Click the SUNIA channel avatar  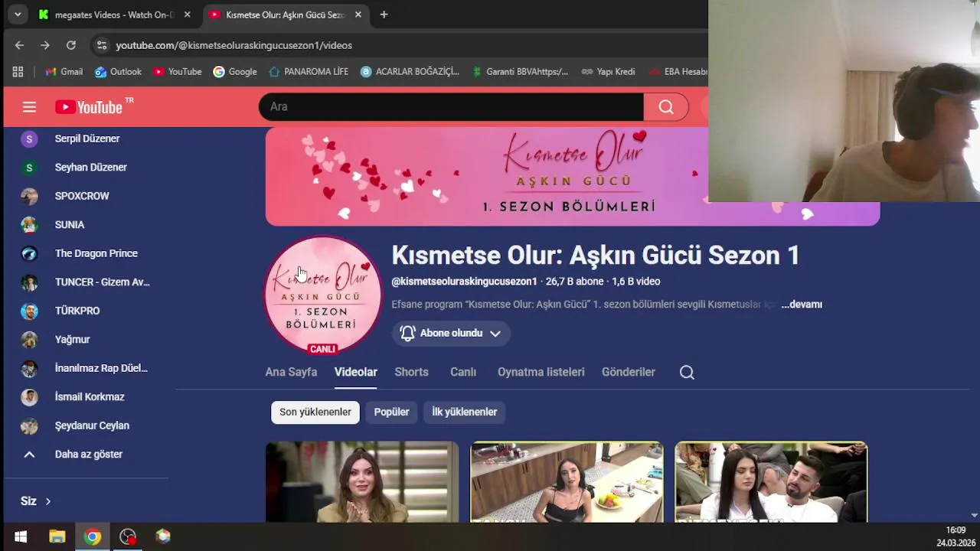[x=29, y=224]
